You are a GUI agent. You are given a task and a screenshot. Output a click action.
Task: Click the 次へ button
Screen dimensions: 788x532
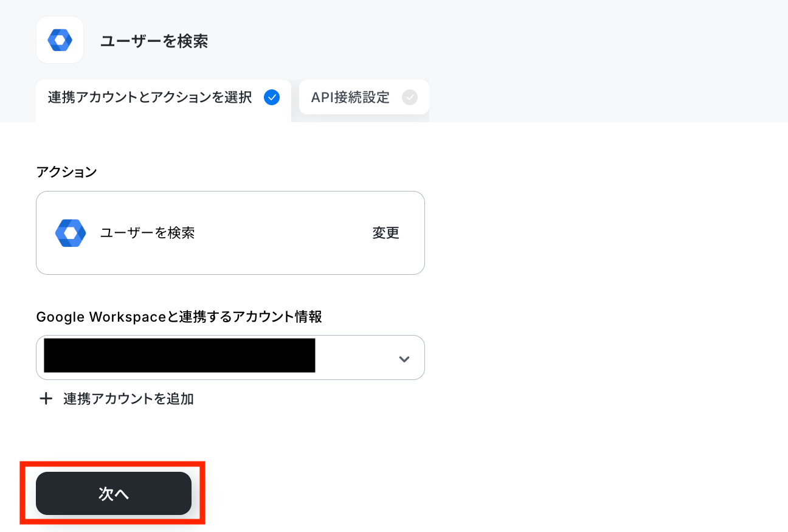114,493
